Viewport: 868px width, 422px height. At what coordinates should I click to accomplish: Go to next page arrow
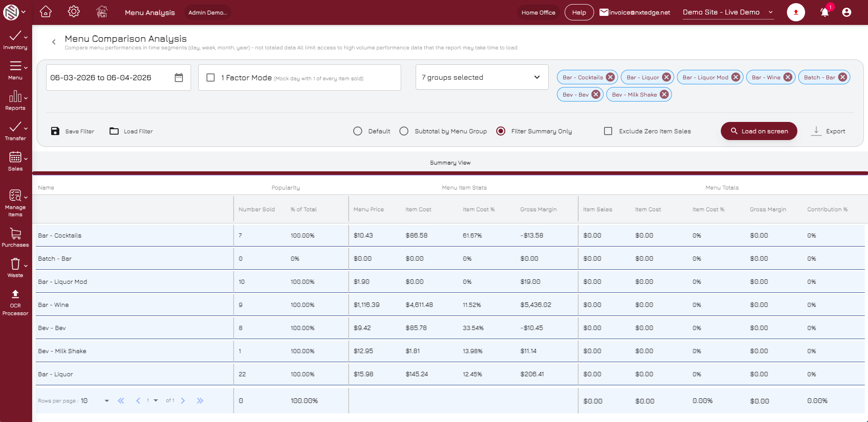click(x=183, y=401)
